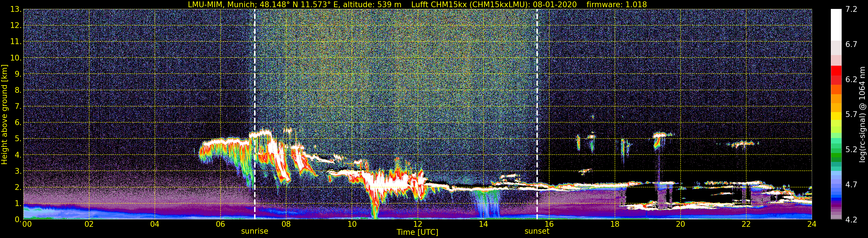868x238 pixels.
Task: Click the '10.' height axis tick label
Action: click(16, 58)
